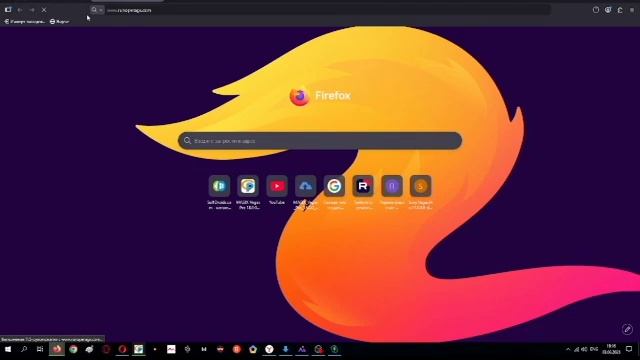Open the second bookmarks toolbar item with globe
The height and width of the screenshot is (360, 640).
pos(59,21)
